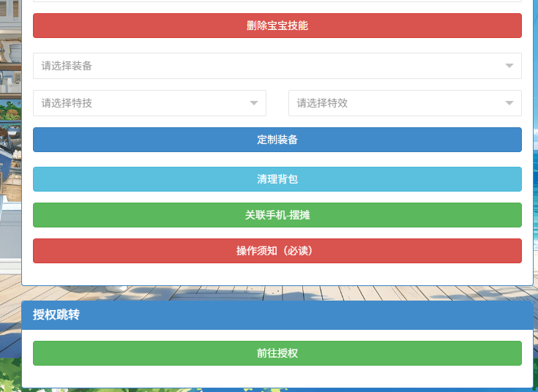
Task: Click empty white space below 操作须知 button
Action: 277,274
